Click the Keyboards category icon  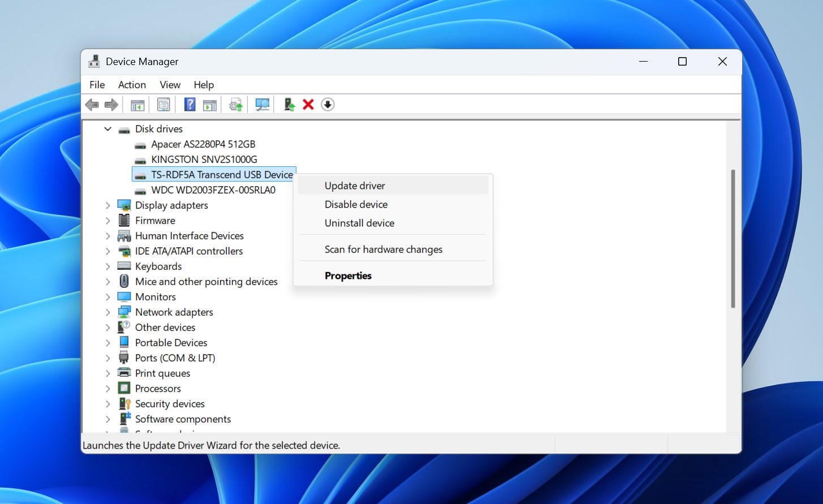[124, 266]
